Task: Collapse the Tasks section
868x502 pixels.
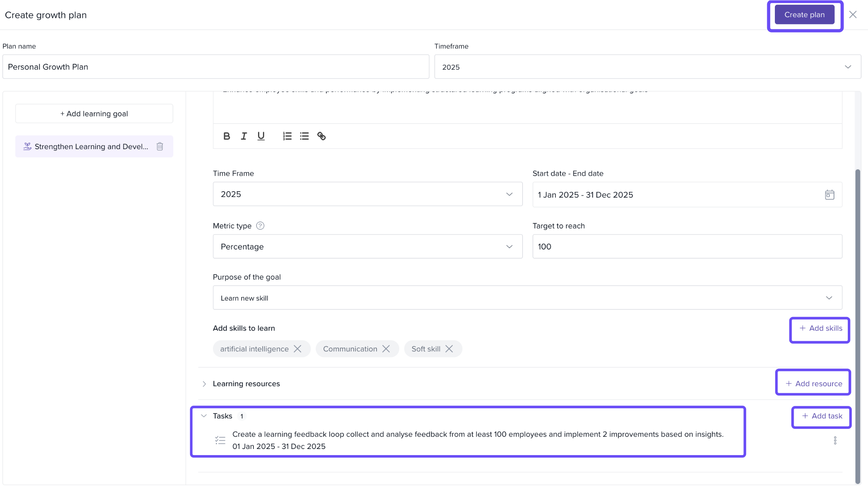Action: tap(204, 416)
